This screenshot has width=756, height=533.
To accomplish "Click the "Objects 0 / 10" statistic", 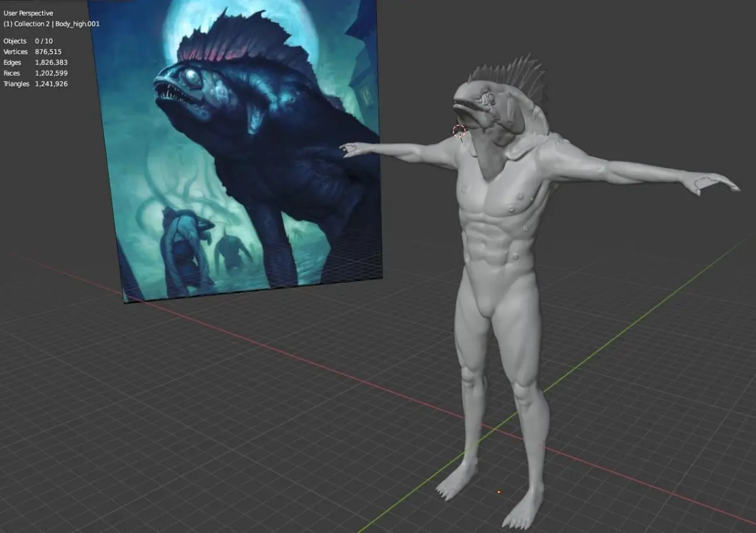I will pos(28,41).
